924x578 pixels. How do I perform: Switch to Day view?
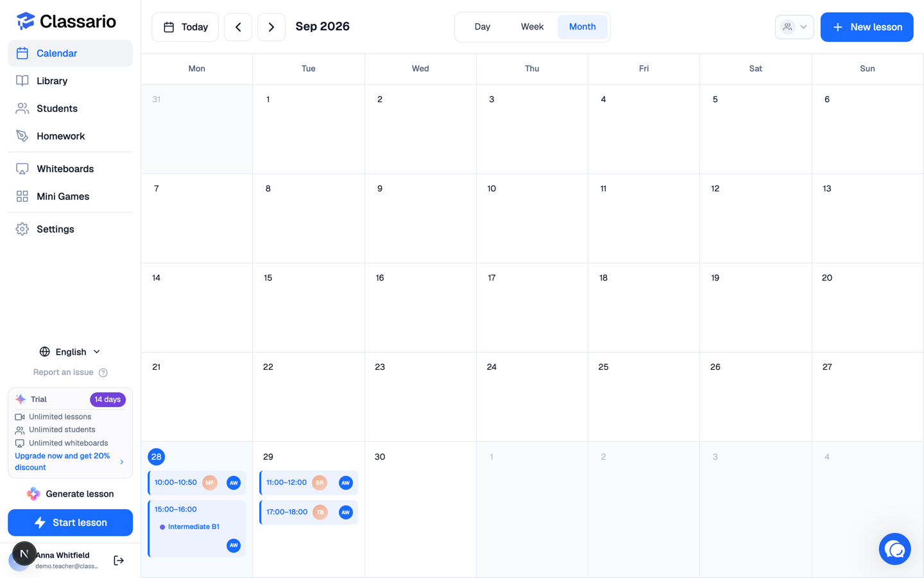[483, 27]
